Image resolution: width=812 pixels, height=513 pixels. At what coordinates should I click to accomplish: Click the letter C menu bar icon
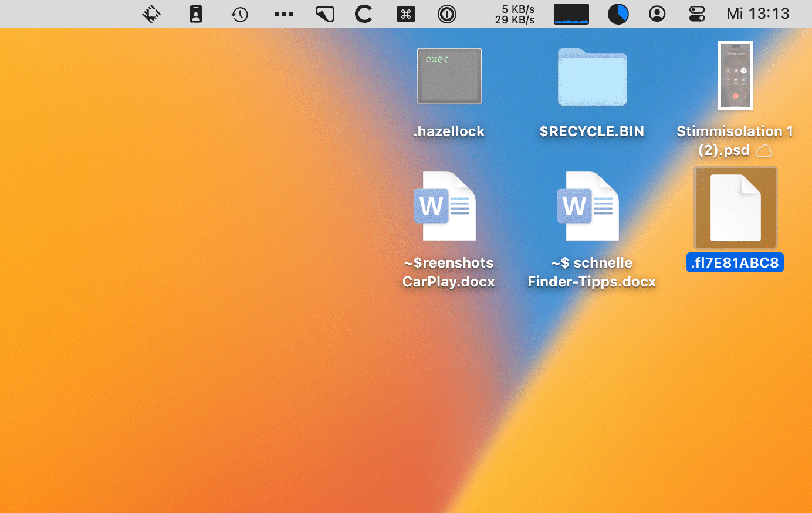(x=364, y=14)
